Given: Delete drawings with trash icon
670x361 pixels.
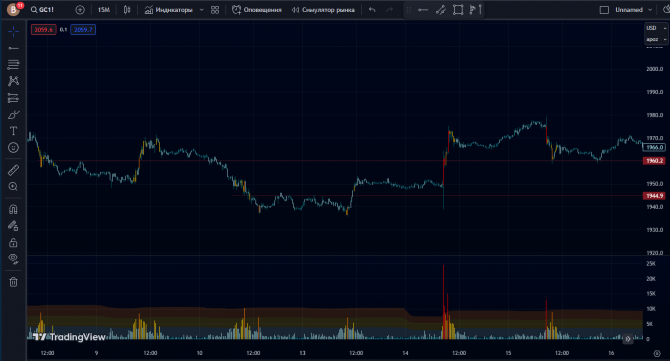Looking at the screenshot, I should point(13,282).
